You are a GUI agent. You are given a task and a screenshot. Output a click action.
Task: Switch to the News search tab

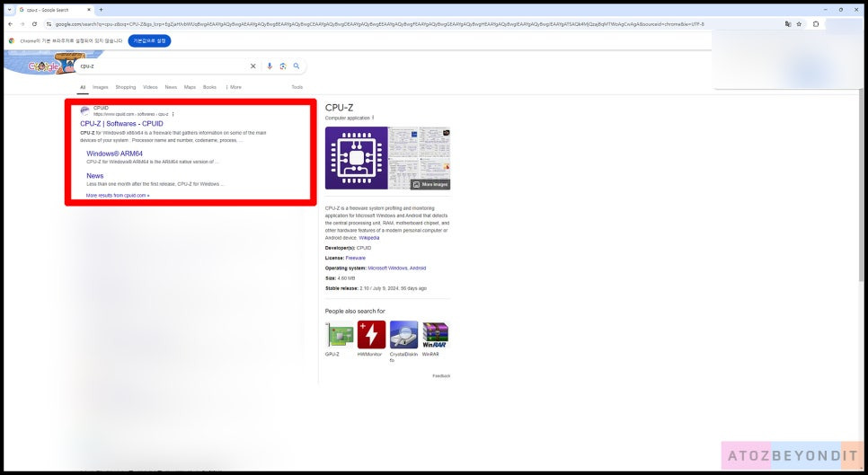[x=171, y=87]
